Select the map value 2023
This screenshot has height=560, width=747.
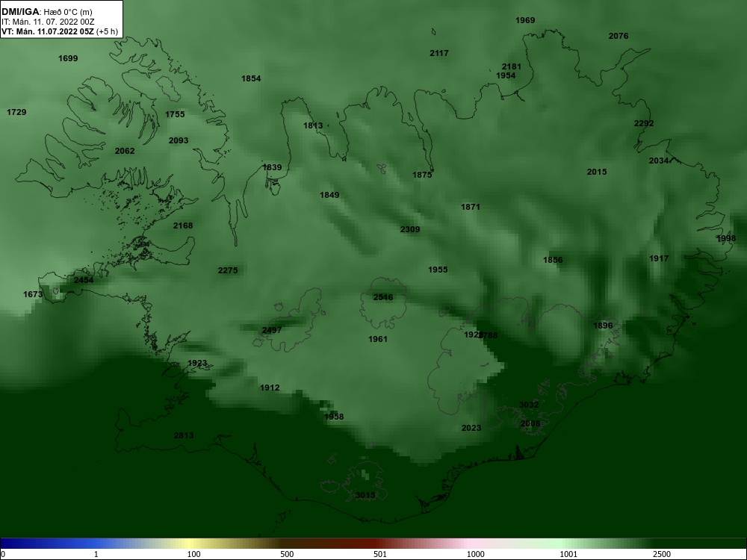click(471, 428)
